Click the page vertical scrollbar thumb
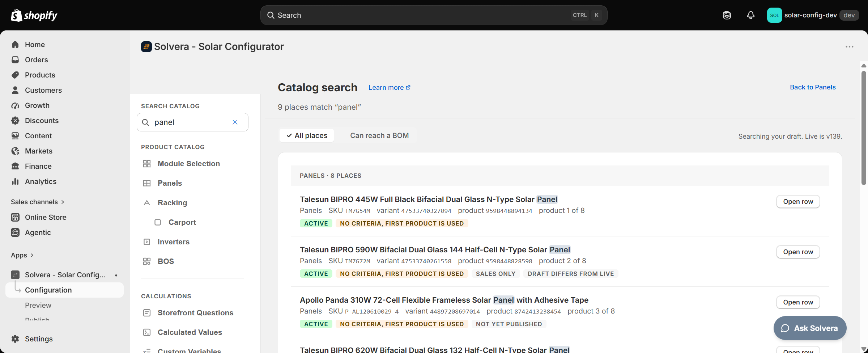Viewport: 868px width, 353px height. 864,127
